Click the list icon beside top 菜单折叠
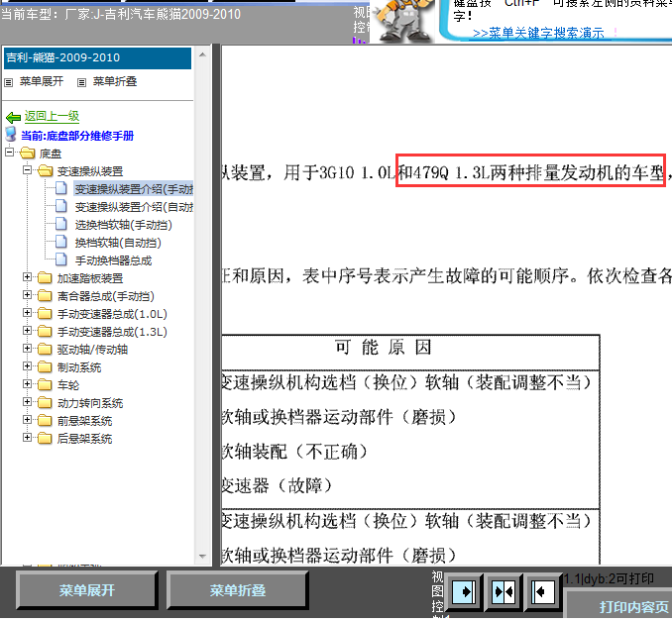This screenshot has width=672, height=622. 82,82
